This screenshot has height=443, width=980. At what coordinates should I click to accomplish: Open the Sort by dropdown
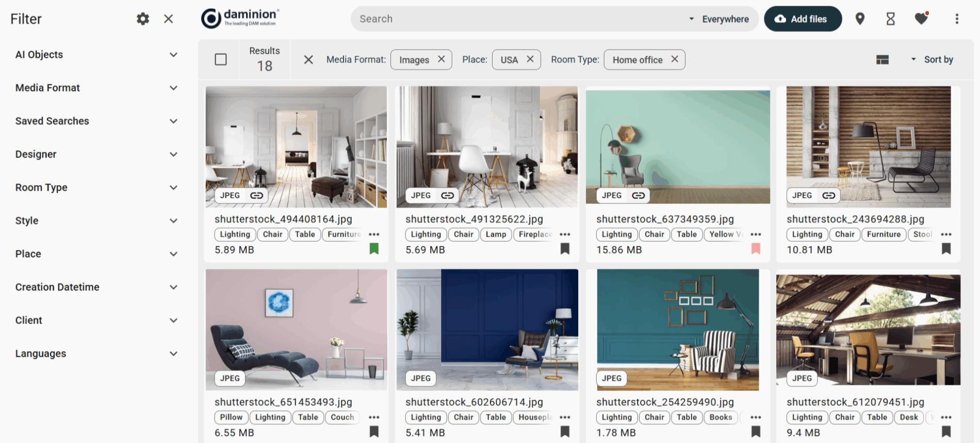[933, 60]
